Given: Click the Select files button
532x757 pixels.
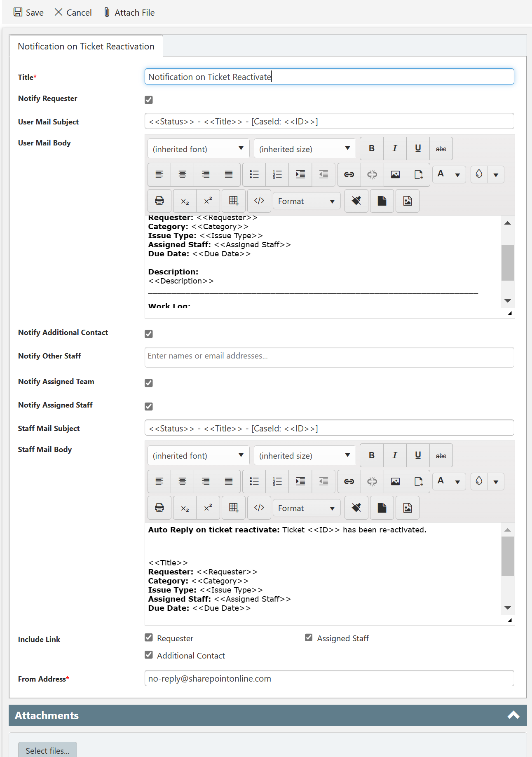Looking at the screenshot, I should 47,750.
